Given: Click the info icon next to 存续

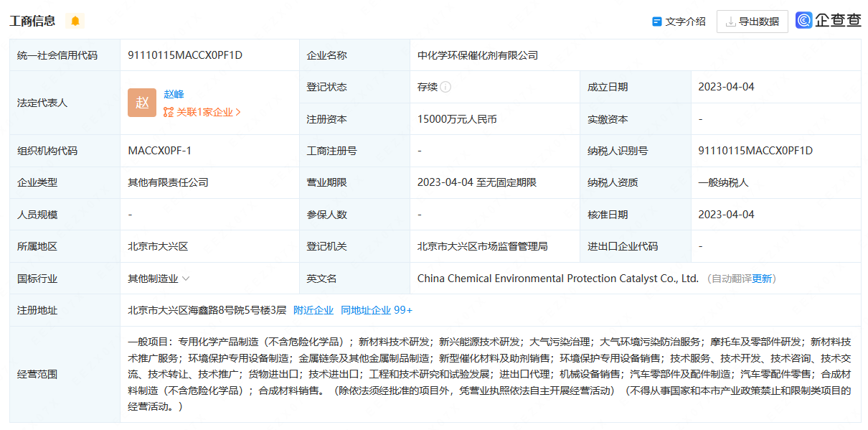Looking at the screenshot, I should 445,87.
